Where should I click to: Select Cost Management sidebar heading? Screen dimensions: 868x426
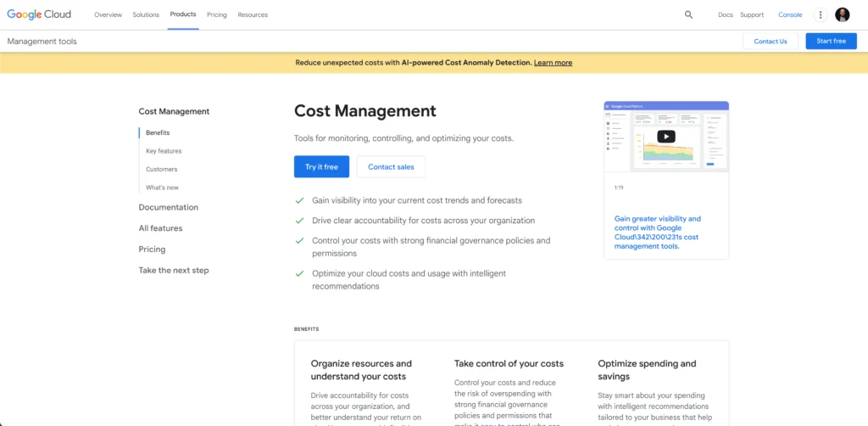coord(174,111)
